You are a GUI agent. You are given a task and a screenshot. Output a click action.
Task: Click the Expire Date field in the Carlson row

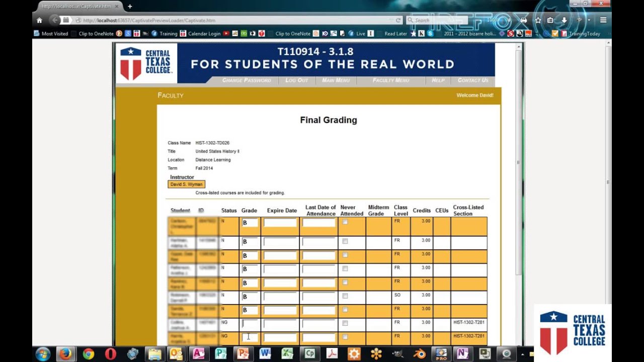(x=280, y=223)
